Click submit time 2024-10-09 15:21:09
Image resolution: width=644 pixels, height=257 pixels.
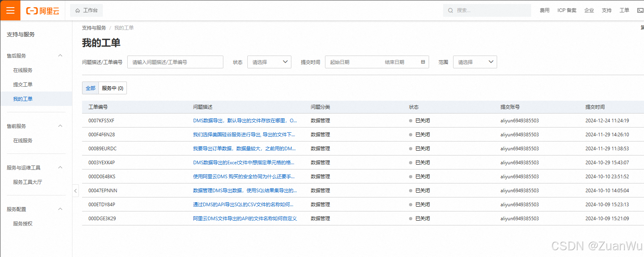pos(607,219)
